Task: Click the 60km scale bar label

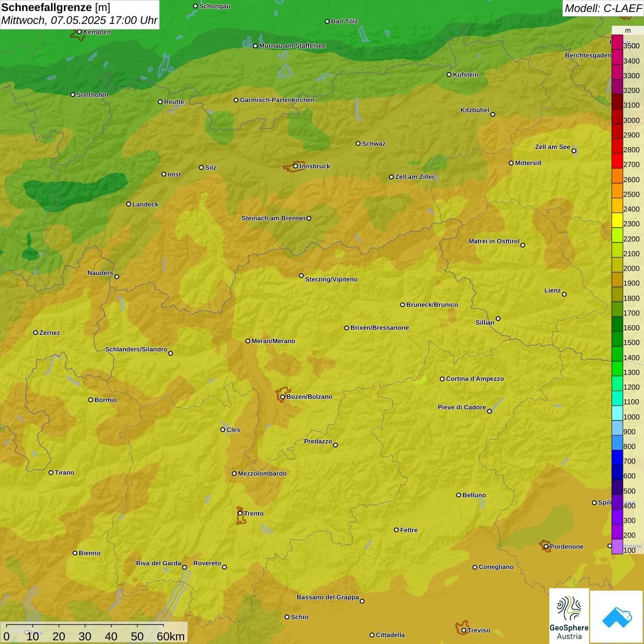Action: point(171,637)
